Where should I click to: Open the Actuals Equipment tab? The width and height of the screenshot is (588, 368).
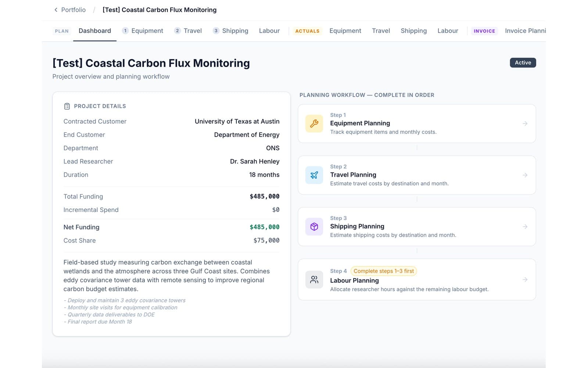point(345,31)
